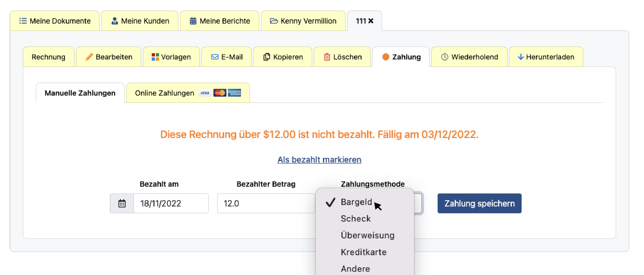The image size is (644, 275).
Task: Click the colored squares icon on Vorlagen
Action: [x=155, y=57]
